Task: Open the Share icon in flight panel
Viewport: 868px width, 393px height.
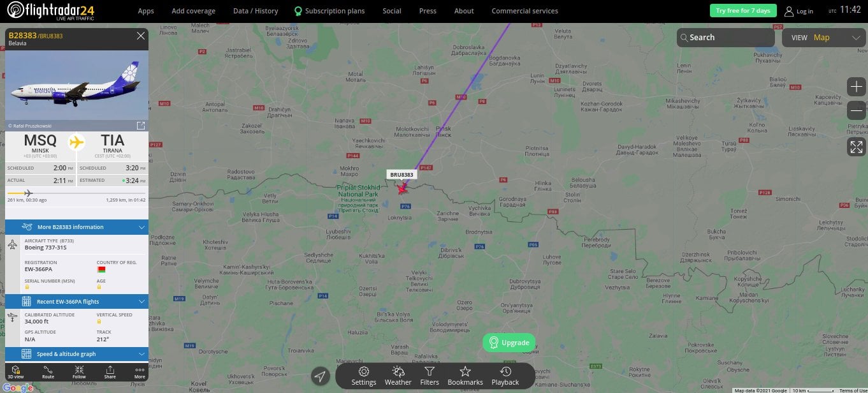Action: [110, 369]
